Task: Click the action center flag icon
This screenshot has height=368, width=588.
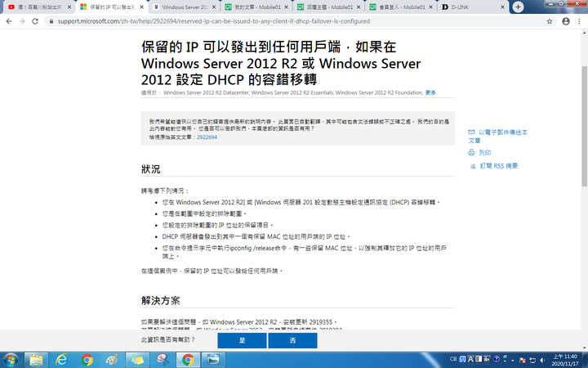Action: (x=523, y=361)
